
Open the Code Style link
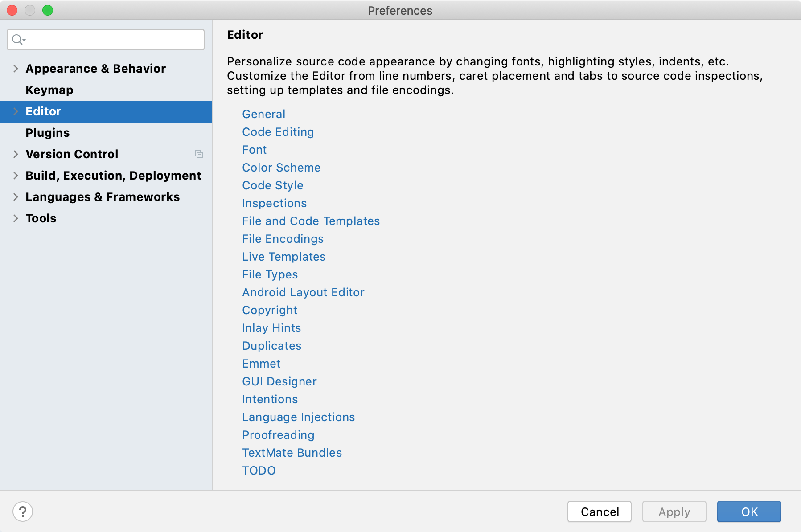click(273, 185)
